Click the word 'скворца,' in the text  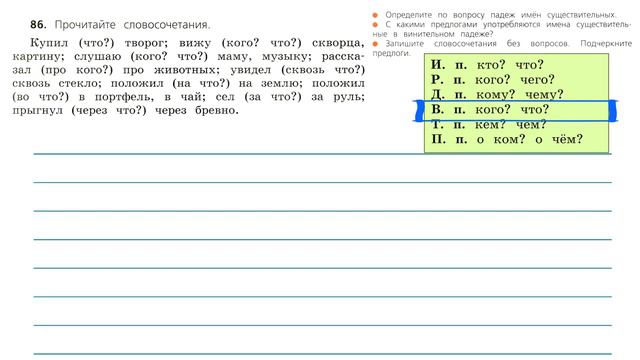click(x=338, y=43)
